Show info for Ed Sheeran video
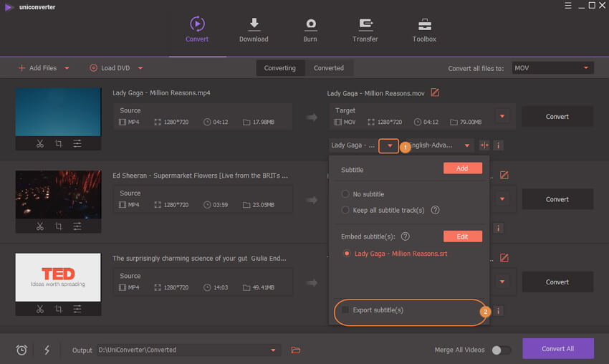The image size is (609, 364). [x=499, y=228]
